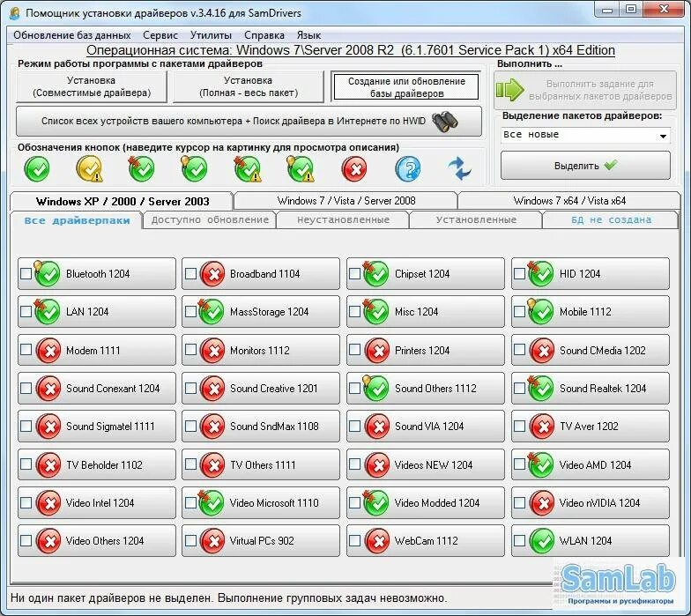Viewport: 691px width, 616px height.
Task: Click the Chipset 1204 green check icon
Action: click(375, 273)
